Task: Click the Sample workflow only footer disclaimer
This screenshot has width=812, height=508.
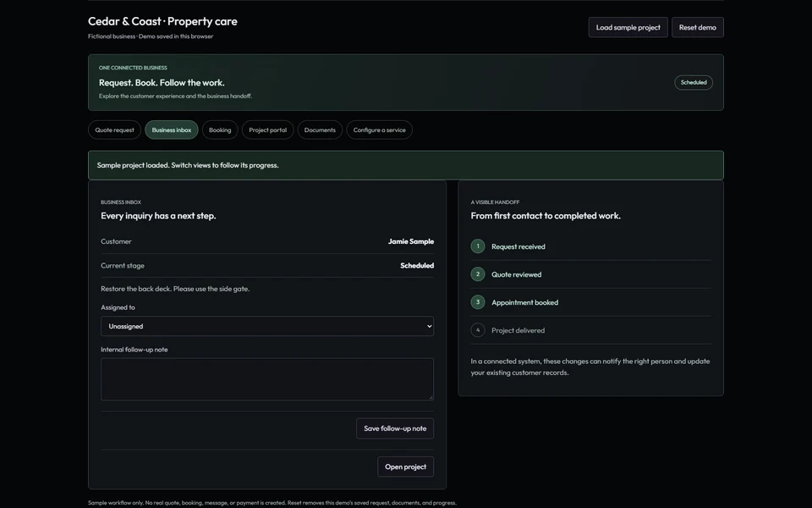Action: 272,503
